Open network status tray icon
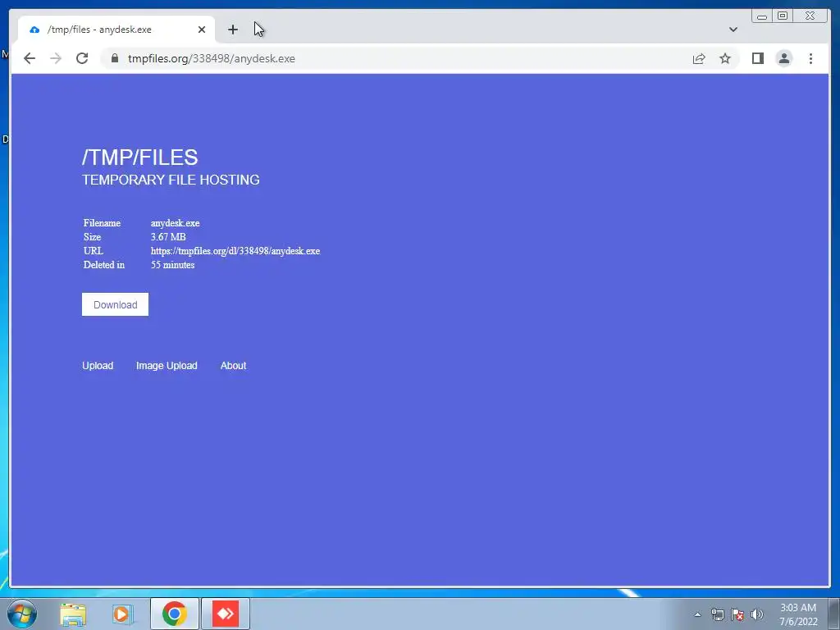 pos(717,614)
